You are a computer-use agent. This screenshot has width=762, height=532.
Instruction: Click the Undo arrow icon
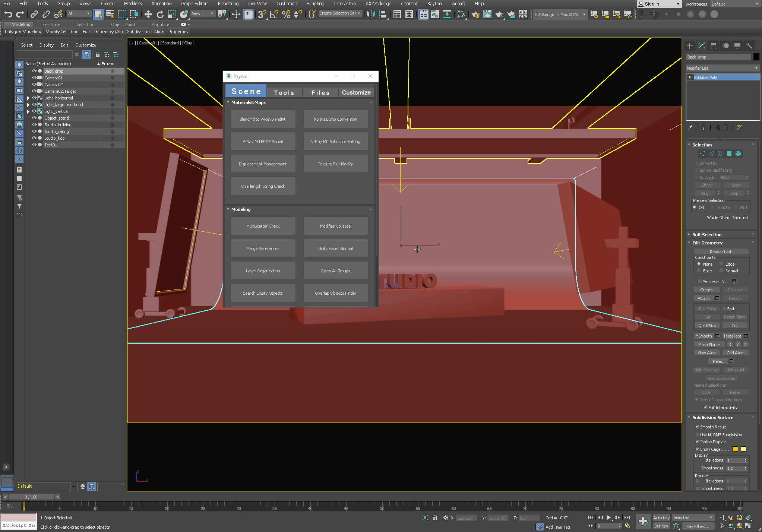point(8,14)
